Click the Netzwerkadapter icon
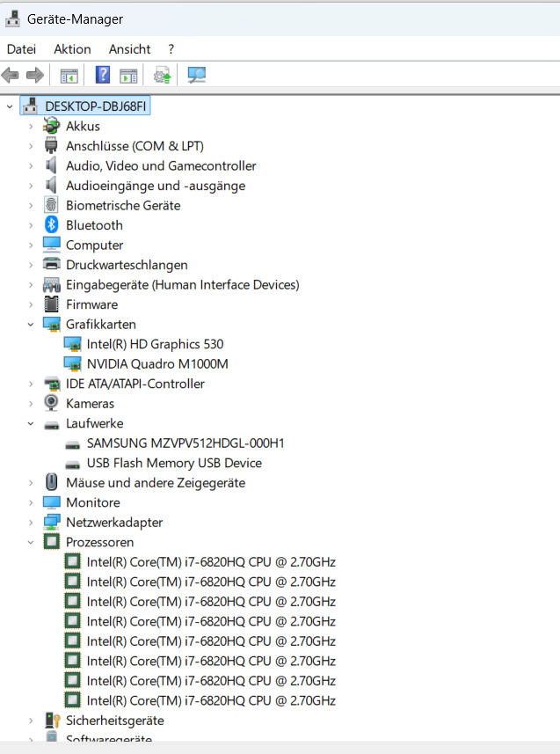The width and height of the screenshot is (560, 754). coord(52,523)
